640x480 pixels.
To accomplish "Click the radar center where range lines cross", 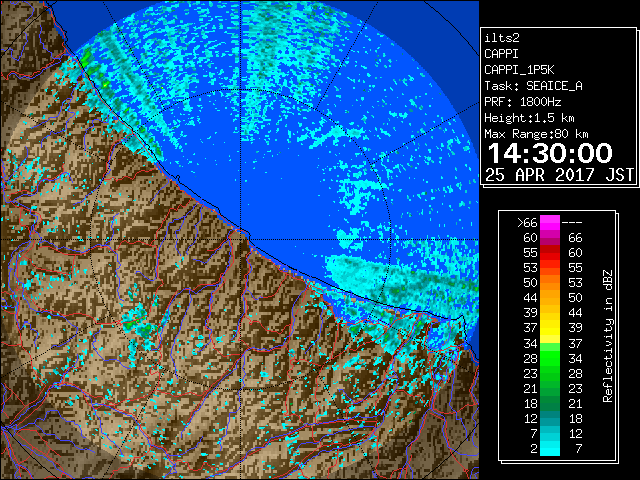I will [x=241, y=239].
